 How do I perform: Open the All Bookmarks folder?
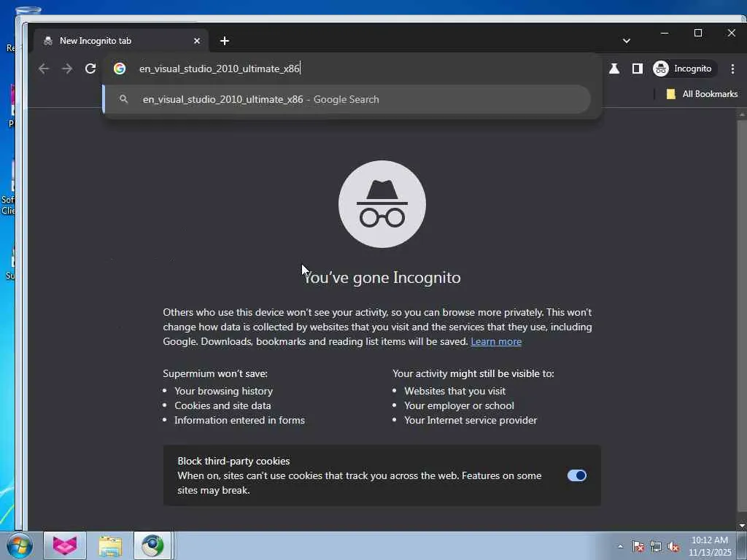click(702, 94)
